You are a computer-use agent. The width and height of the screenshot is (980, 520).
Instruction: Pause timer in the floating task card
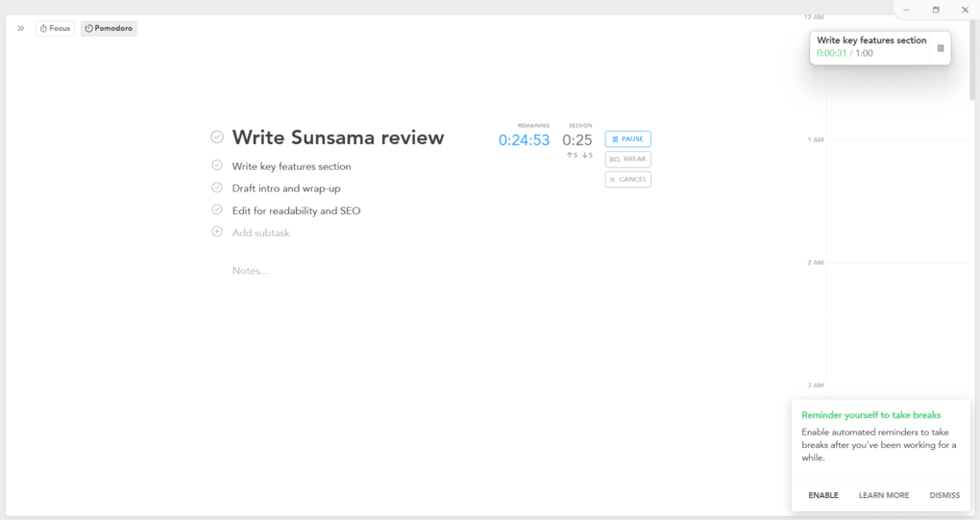click(940, 48)
